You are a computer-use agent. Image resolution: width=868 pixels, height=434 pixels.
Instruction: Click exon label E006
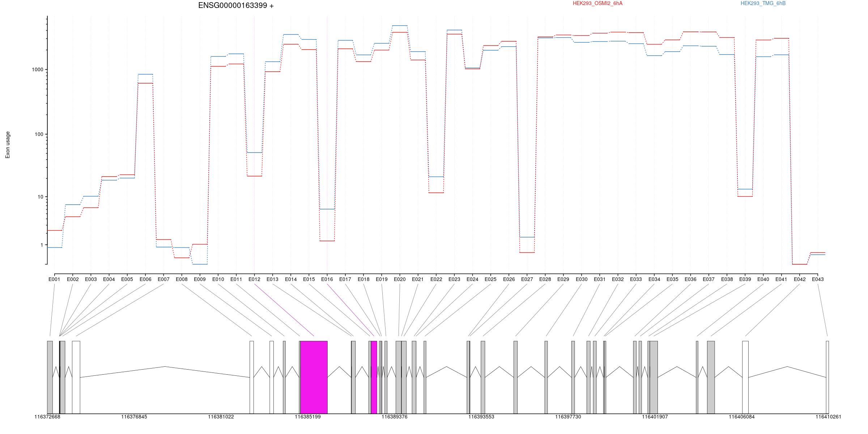click(145, 279)
